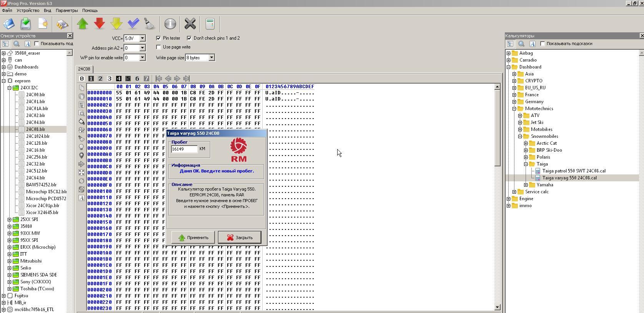Click the black X stop icon
Viewport: 644px width, 313px height.
point(190,24)
